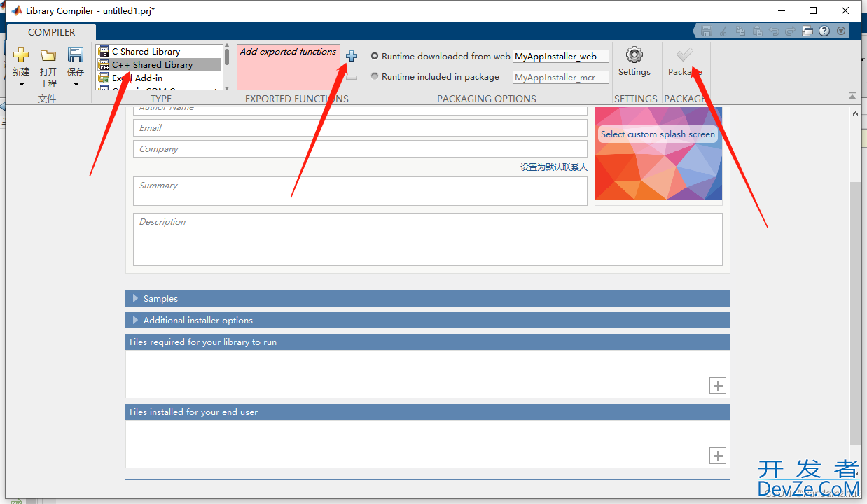Click the Redo arrow icon
The width and height of the screenshot is (867, 504).
click(x=791, y=31)
